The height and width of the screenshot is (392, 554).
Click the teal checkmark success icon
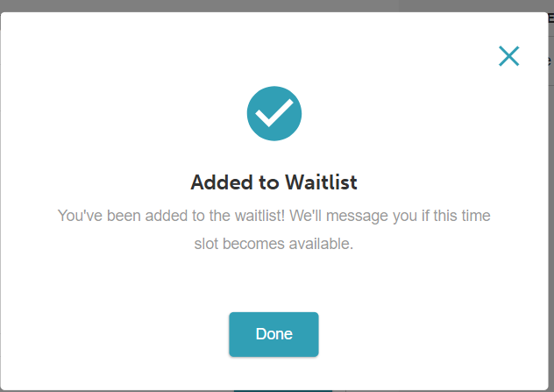click(274, 113)
